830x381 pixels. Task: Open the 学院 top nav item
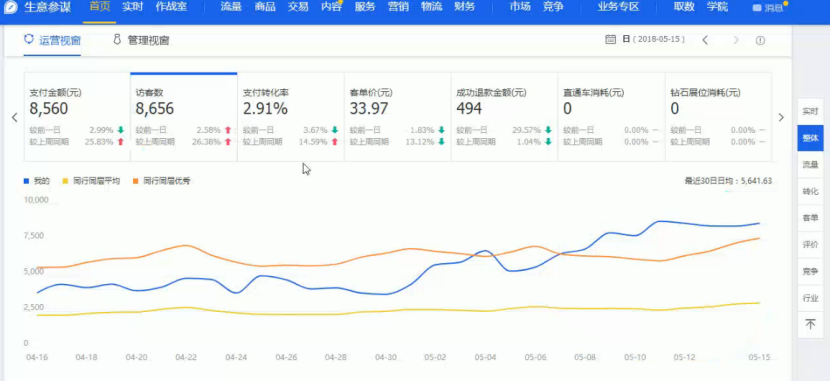pos(717,7)
